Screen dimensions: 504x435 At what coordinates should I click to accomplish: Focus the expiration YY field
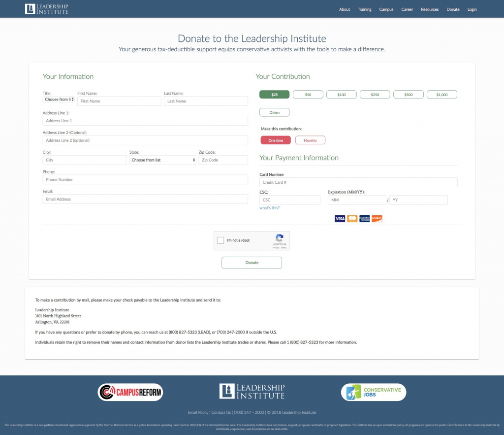click(418, 200)
